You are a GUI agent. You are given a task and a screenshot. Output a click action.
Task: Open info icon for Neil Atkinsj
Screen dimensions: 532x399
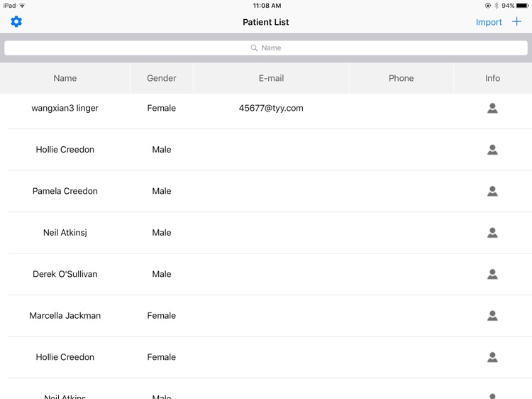tap(492, 233)
